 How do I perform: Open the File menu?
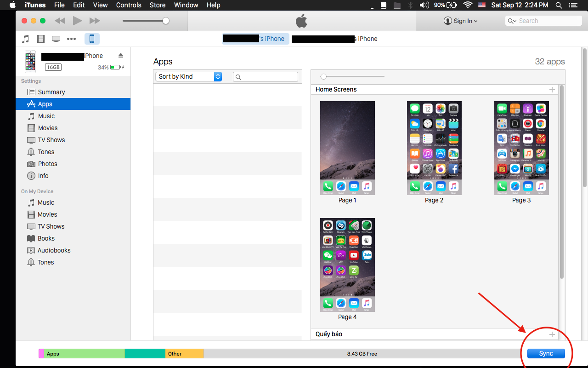click(x=59, y=5)
